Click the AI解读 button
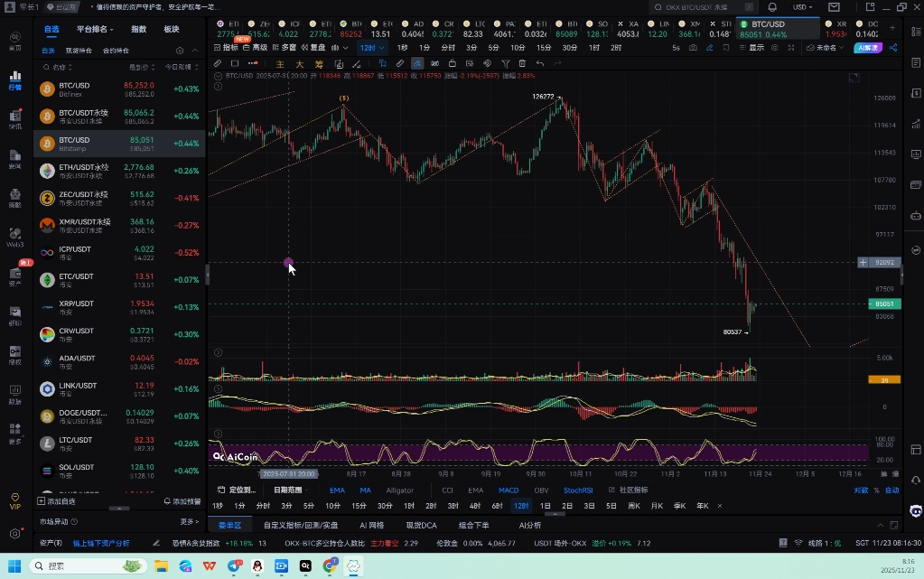This screenshot has height=579, width=924. pyautogui.click(x=870, y=47)
